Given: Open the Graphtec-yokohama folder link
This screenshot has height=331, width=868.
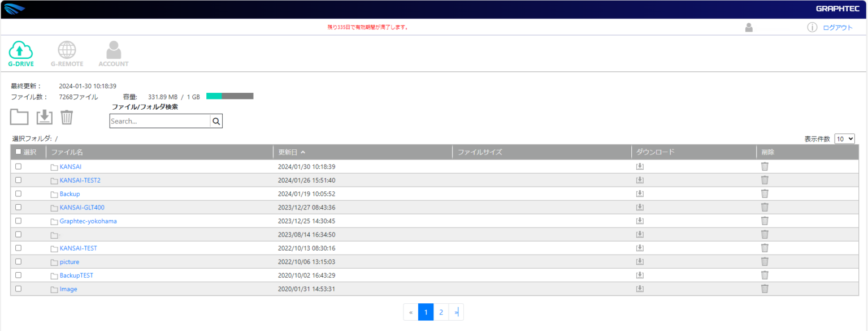Looking at the screenshot, I should 88,221.
